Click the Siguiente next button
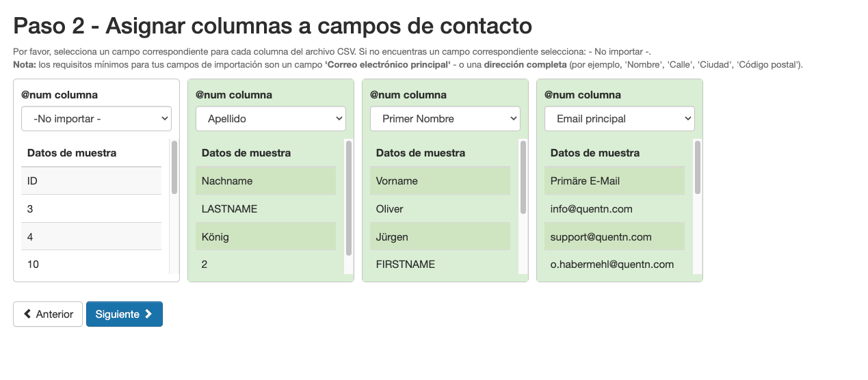The image size is (868, 380). 124,314
